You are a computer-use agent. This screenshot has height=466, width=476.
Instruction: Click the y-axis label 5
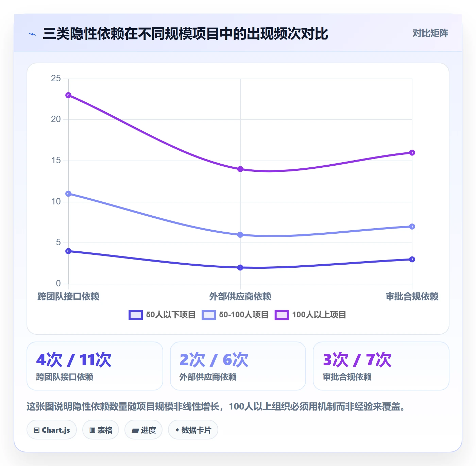(x=58, y=243)
